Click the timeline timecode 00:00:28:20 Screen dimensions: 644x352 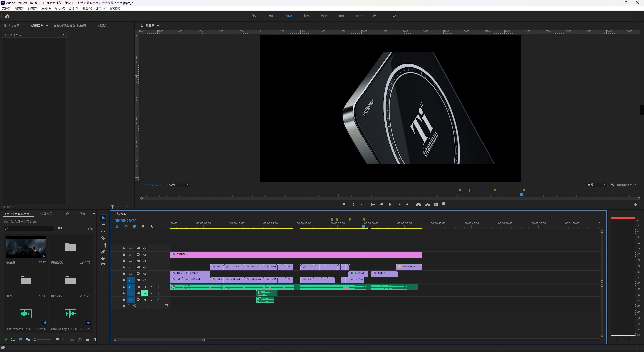[x=126, y=221]
